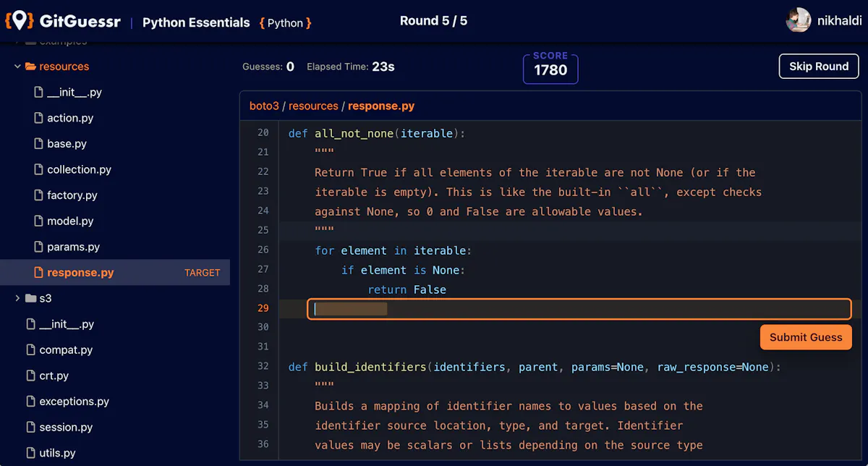Viewport: 868px width, 466px height.
Task: Click the utils.py file icon
Action: [31, 453]
